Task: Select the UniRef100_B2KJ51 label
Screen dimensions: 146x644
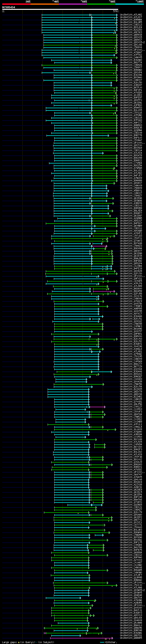Action: click(x=131, y=319)
